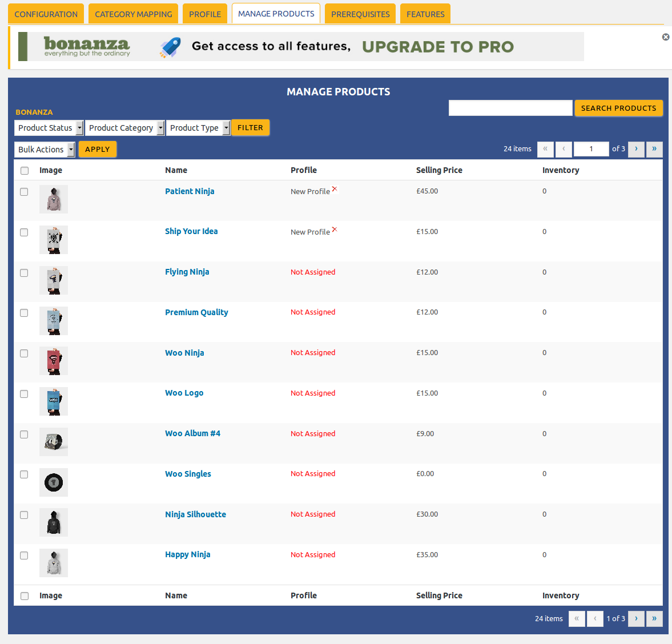This screenshot has width=672, height=644.
Task: Switch to the Profile tab
Action: 205,14
